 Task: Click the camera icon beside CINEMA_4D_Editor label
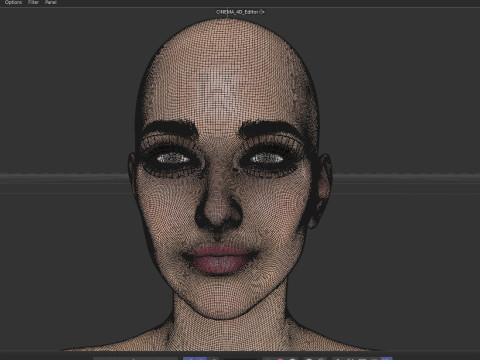tap(262, 12)
